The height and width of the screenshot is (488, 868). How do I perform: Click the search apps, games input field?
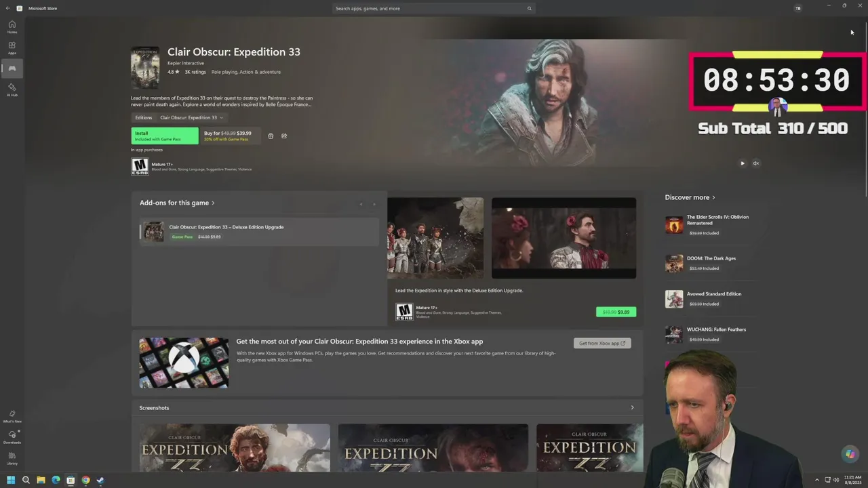[x=433, y=8]
